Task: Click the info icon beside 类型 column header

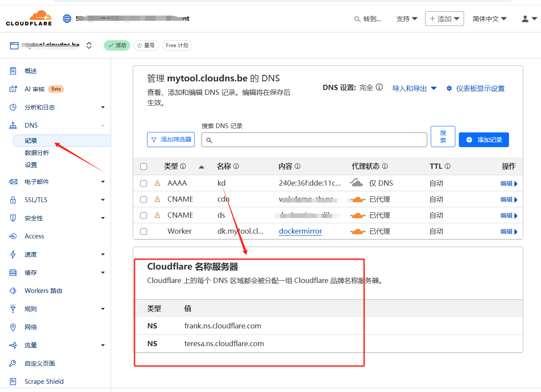Action: click(x=183, y=166)
